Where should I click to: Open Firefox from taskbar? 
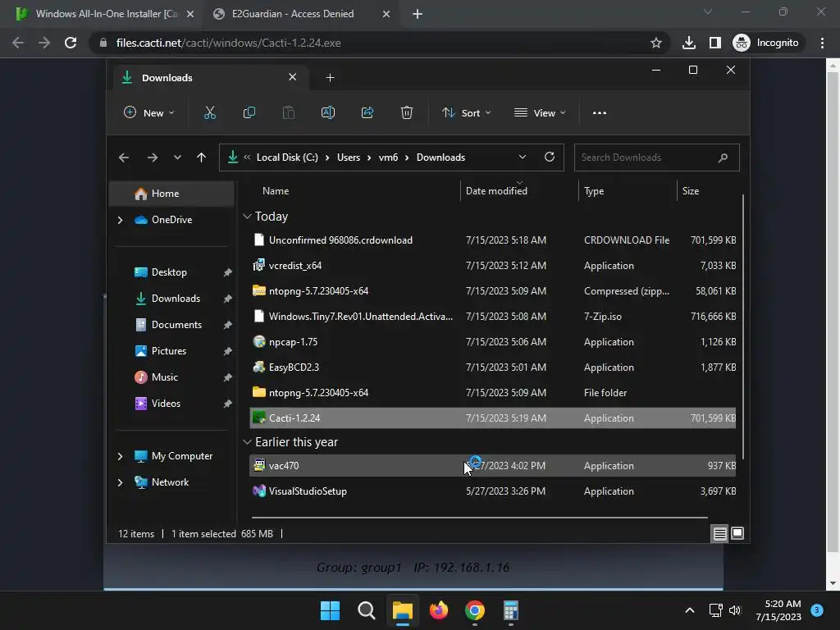click(439, 610)
